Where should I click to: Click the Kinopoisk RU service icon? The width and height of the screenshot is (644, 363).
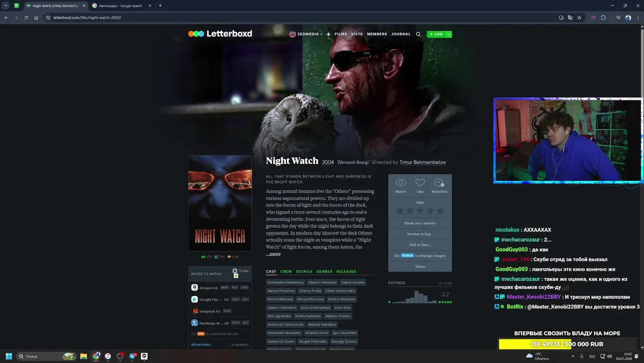tap(194, 311)
